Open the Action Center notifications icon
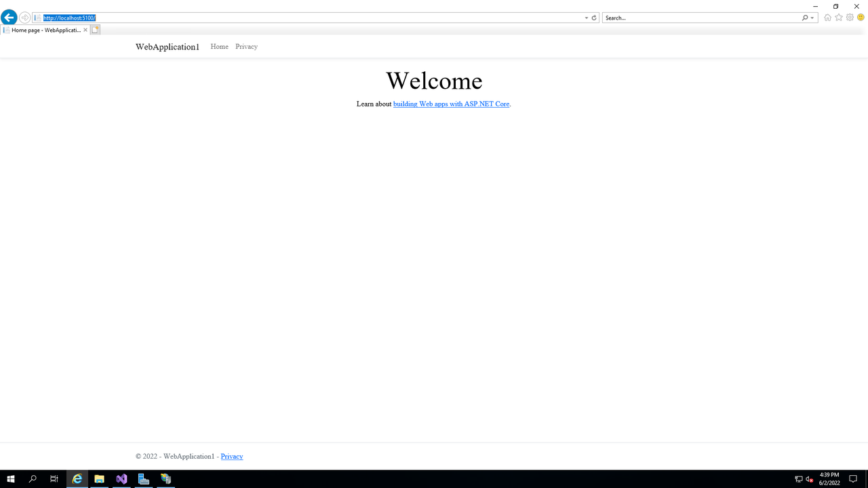Image resolution: width=868 pixels, height=488 pixels. tap(853, 479)
